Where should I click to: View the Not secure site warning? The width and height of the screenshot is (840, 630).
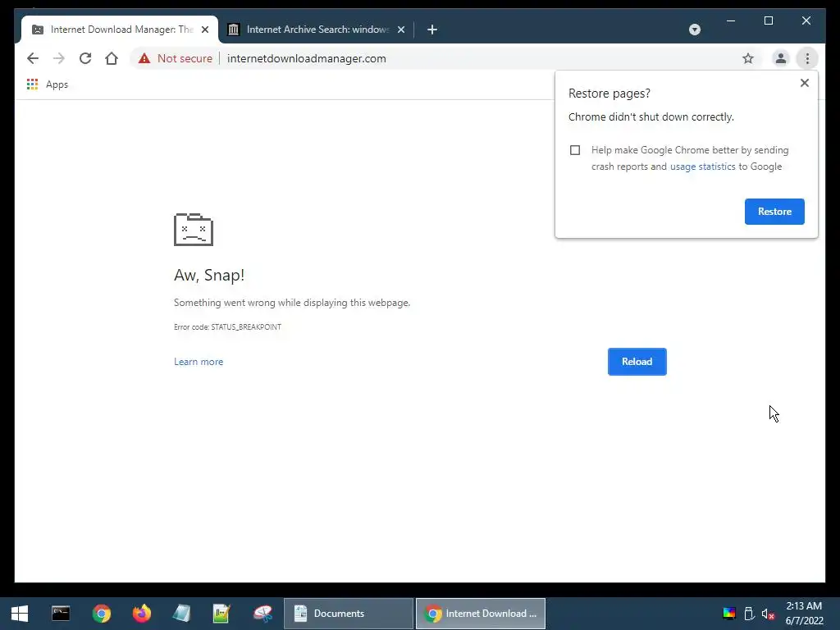pyautogui.click(x=176, y=58)
